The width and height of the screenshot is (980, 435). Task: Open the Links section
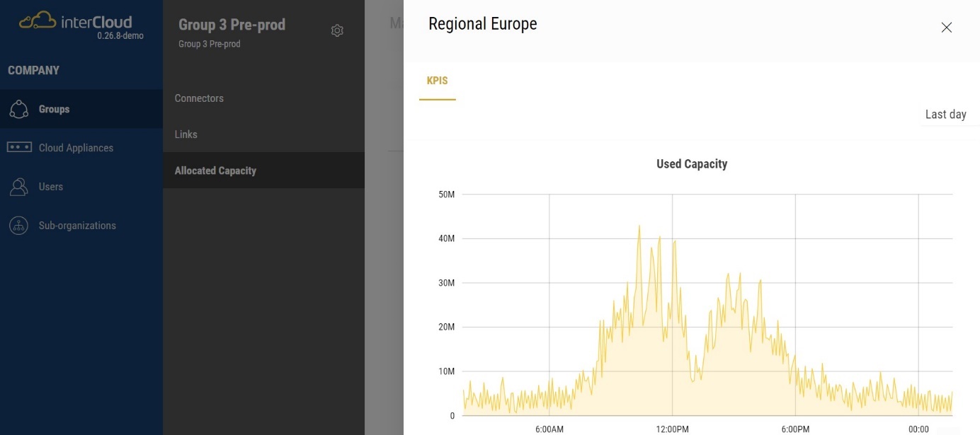(x=186, y=134)
